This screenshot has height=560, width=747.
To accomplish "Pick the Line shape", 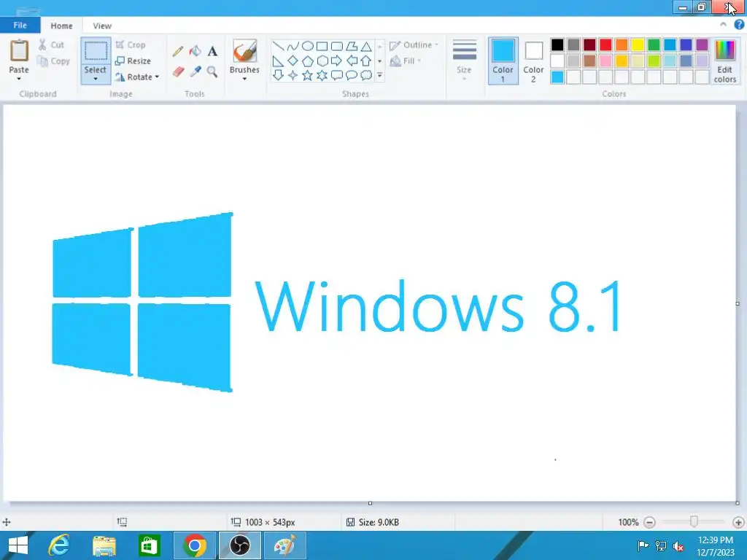I will 278,46.
